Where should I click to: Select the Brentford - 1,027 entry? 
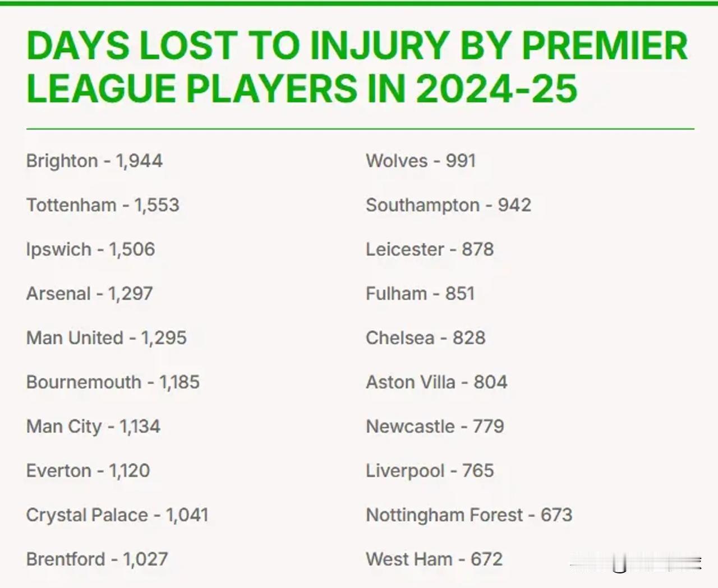click(97, 559)
